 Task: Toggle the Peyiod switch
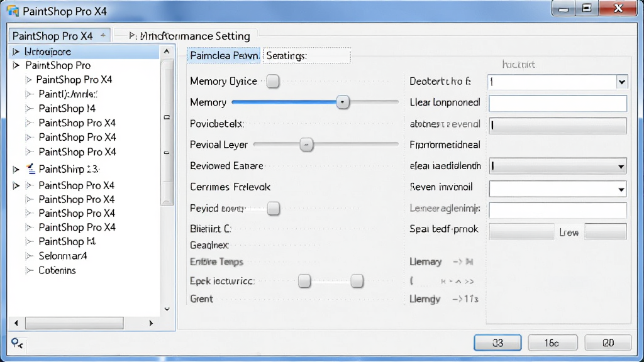(x=273, y=209)
